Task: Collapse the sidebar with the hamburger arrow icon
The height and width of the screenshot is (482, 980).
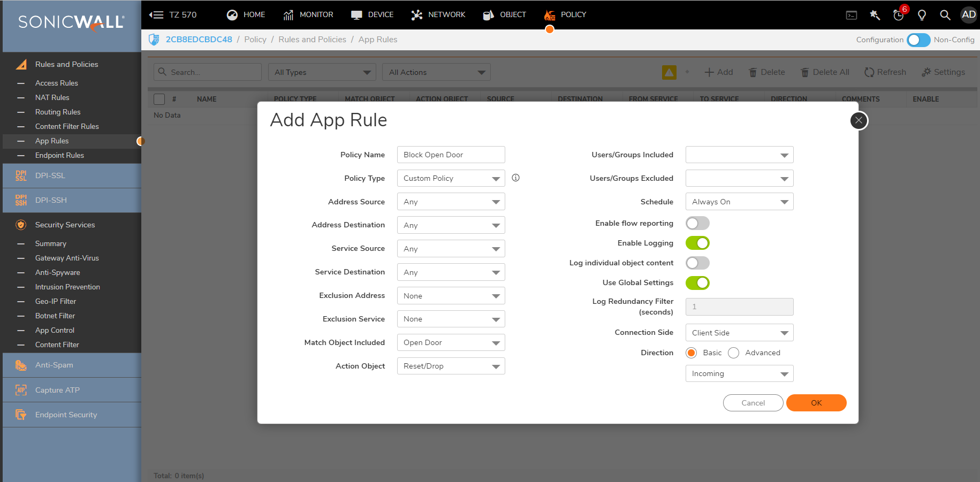Action: [156, 15]
